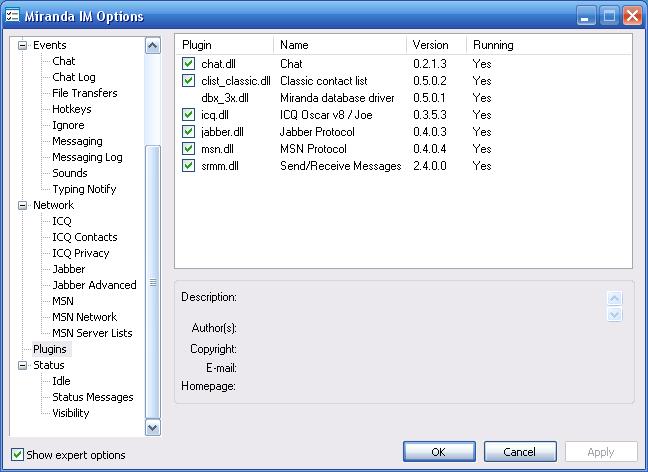Screen dimensions: 648x472
Task: Sort by the Plugin column header
Action: click(224, 45)
